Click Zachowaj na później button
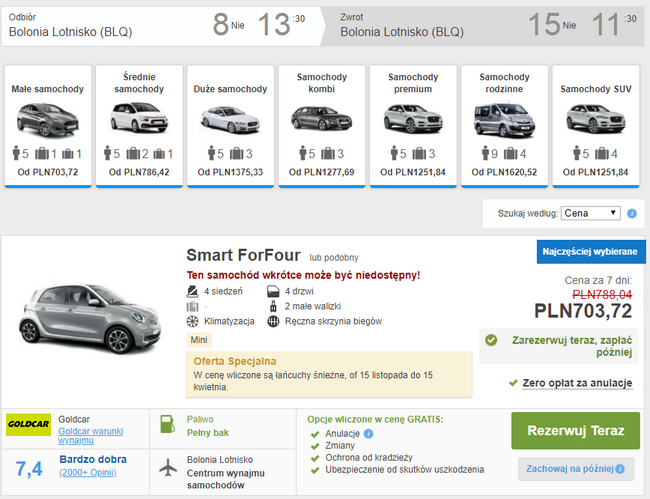The height and width of the screenshot is (499, 650). coord(576,469)
